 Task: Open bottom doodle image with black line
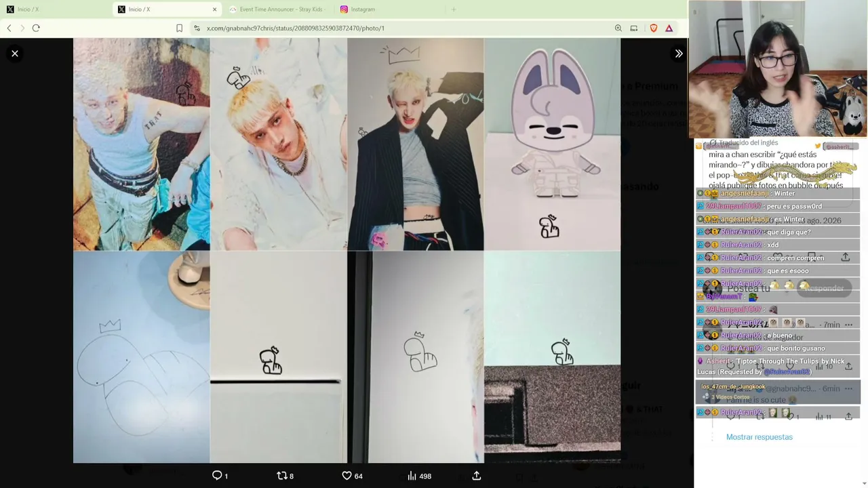pos(279,357)
